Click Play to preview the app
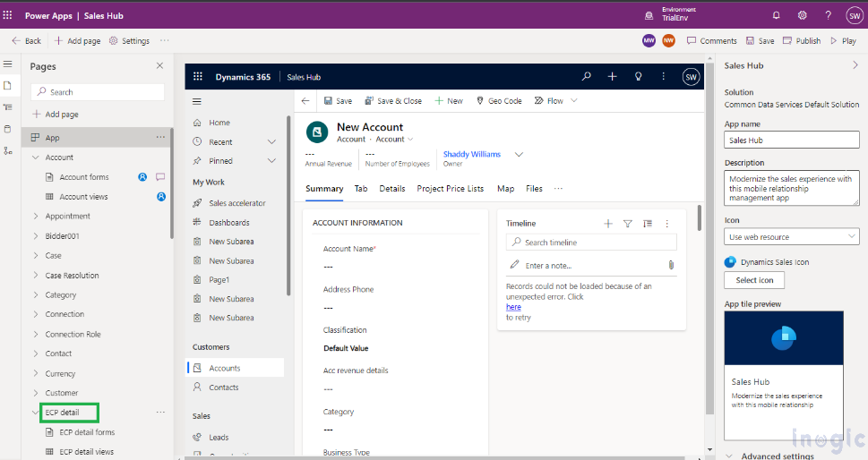Image resolution: width=868 pixels, height=460 pixels. point(843,41)
